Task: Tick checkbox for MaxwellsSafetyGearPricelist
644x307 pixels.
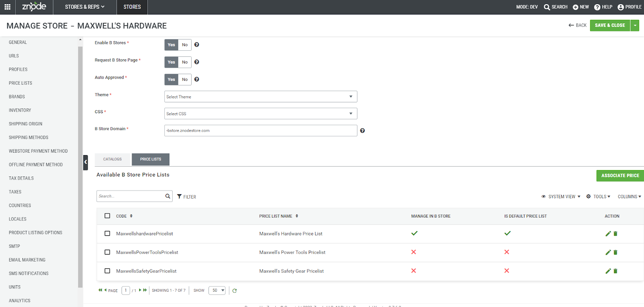Action: click(x=107, y=271)
